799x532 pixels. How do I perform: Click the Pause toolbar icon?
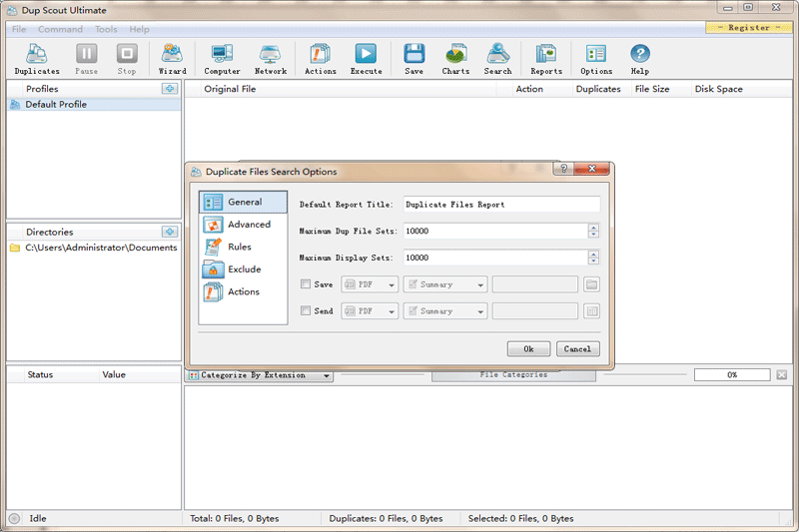click(x=87, y=59)
